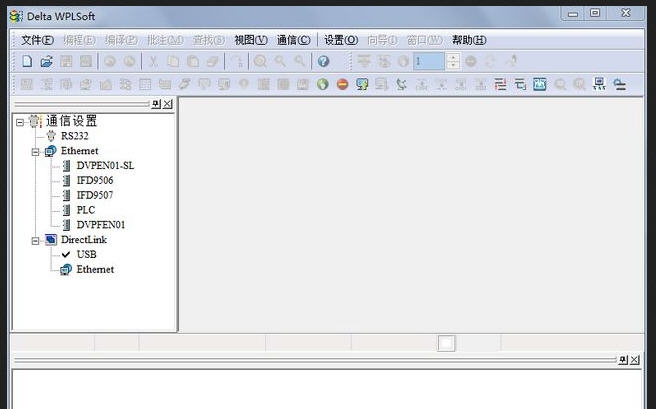Screen dimensions: 656x409
Task: Select the DVPFEN01 tree item
Action: [101, 225]
